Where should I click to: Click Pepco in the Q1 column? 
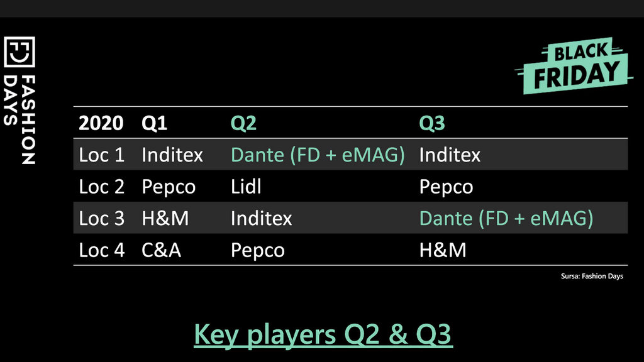[x=169, y=187]
